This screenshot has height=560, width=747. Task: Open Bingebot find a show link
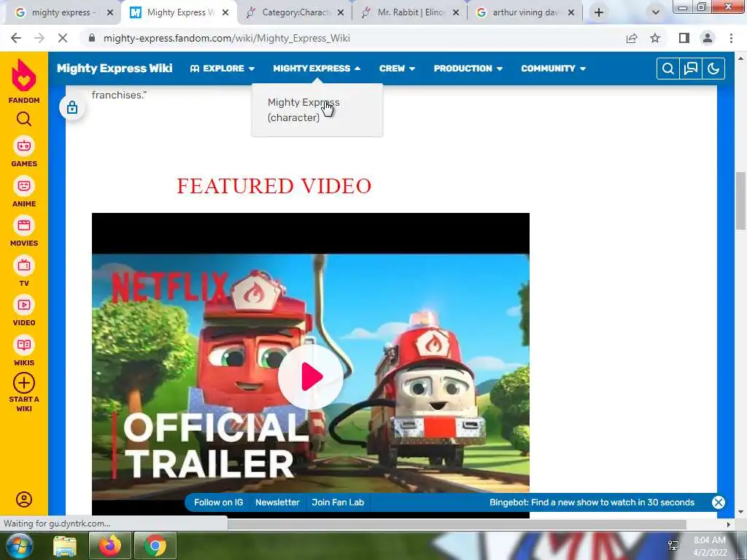click(x=592, y=502)
